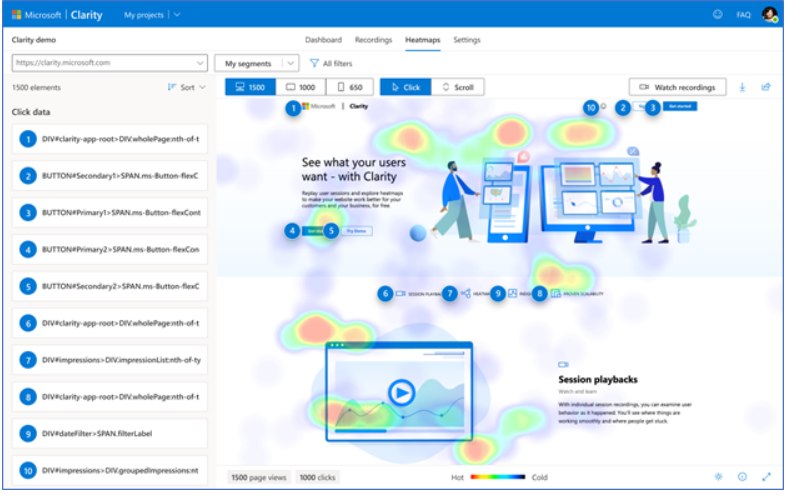
Task: Click the Sort icon in the elements panel
Action: pyautogui.click(x=172, y=87)
